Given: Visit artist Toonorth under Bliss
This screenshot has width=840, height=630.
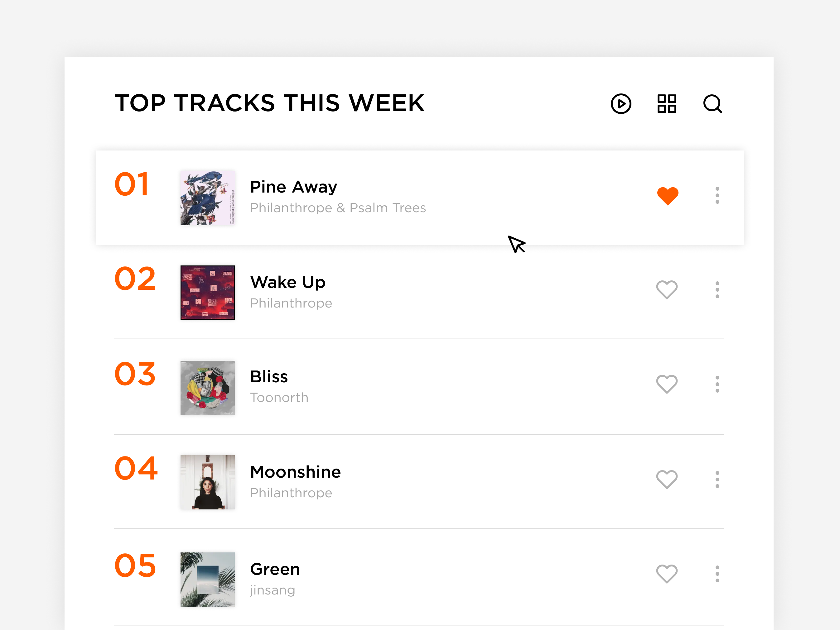Looking at the screenshot, I should coord(279,397).
